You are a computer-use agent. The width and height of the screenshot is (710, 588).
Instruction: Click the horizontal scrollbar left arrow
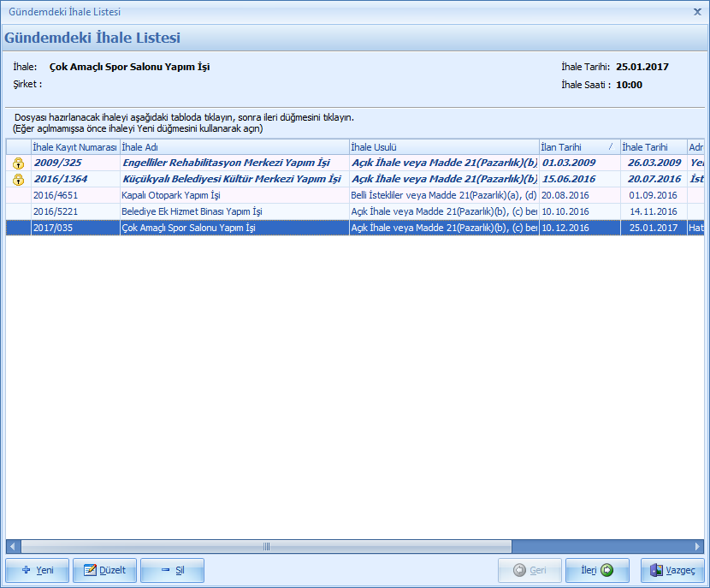[x=13, y=547]
